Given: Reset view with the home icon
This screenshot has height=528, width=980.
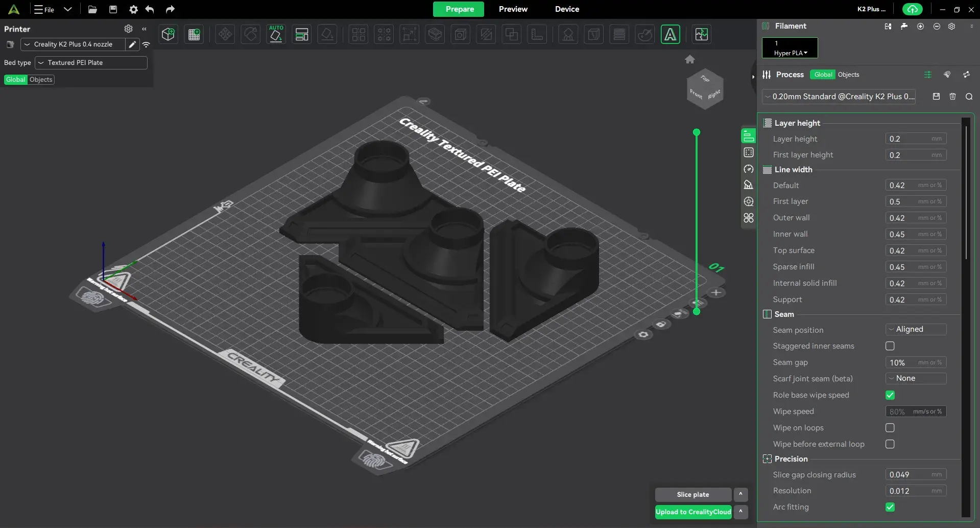Looking at the screenshot, I should pos(690,59).
